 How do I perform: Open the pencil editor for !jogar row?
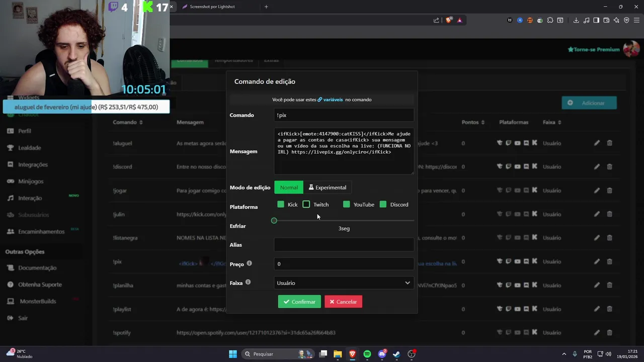597,191
